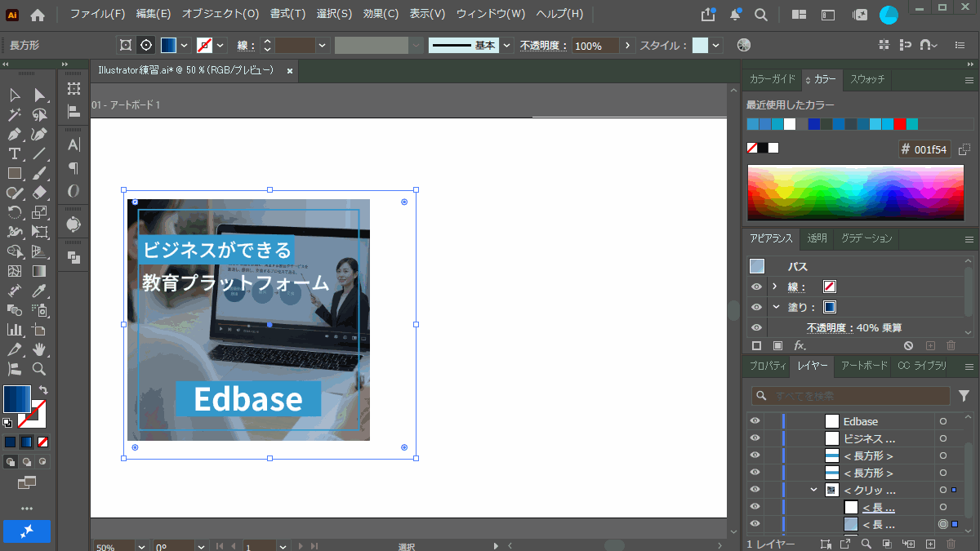
Task: Open stroke color dropdown in control bar
Action: [x=222, y=46]
